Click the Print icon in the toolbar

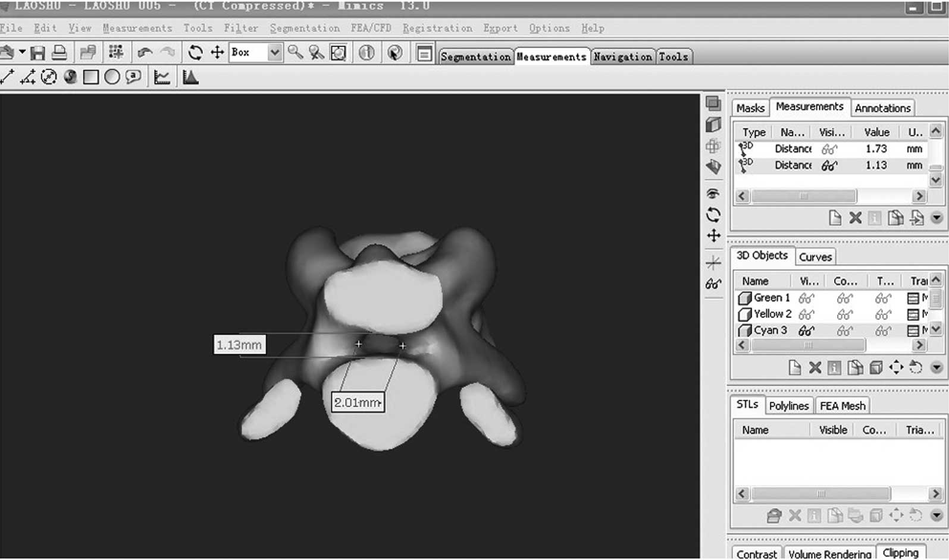(x=59, y=53)
